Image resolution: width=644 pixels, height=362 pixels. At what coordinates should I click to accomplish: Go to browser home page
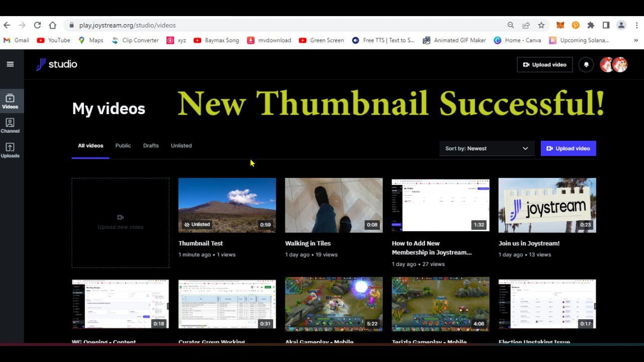52,25
